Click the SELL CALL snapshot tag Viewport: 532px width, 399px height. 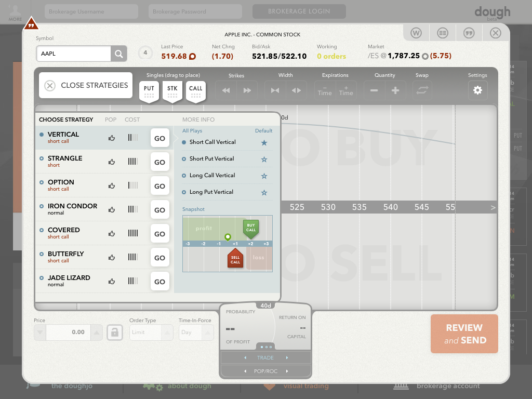[x=235, y=259]
